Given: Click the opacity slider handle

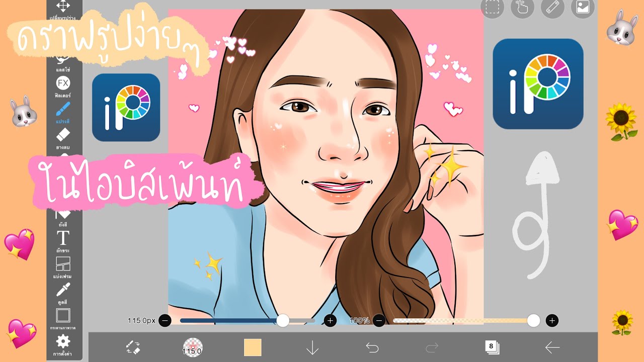Looking at the screenshot, I should 533,320.
